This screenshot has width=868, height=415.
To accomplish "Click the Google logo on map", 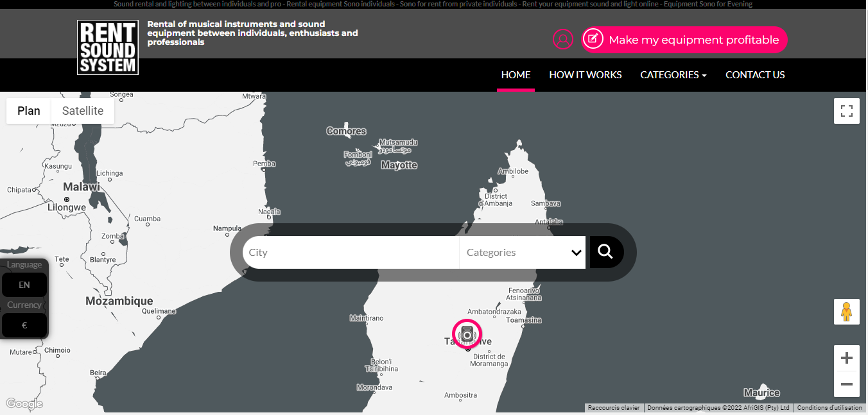I will [x=24, y=403].
